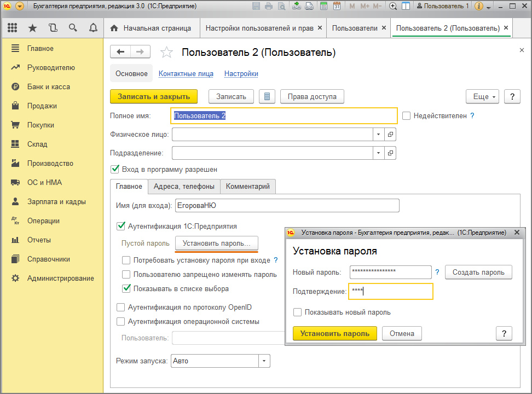Screen dimensions: 532x394
Task: Open the Физическое лицо record icon
Action: 391,135
